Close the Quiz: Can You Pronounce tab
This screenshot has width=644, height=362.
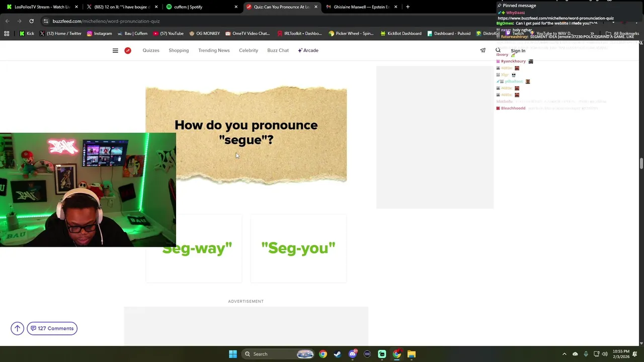[315, 7]
